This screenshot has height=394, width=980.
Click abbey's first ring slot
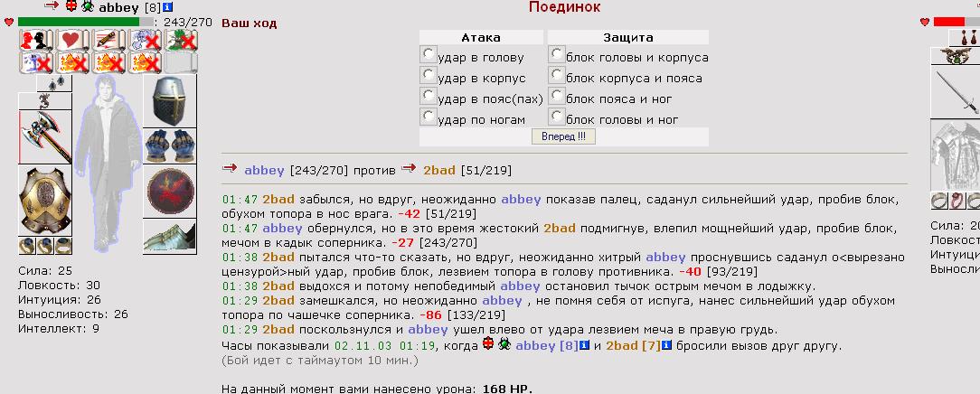(x=27, y=246)
